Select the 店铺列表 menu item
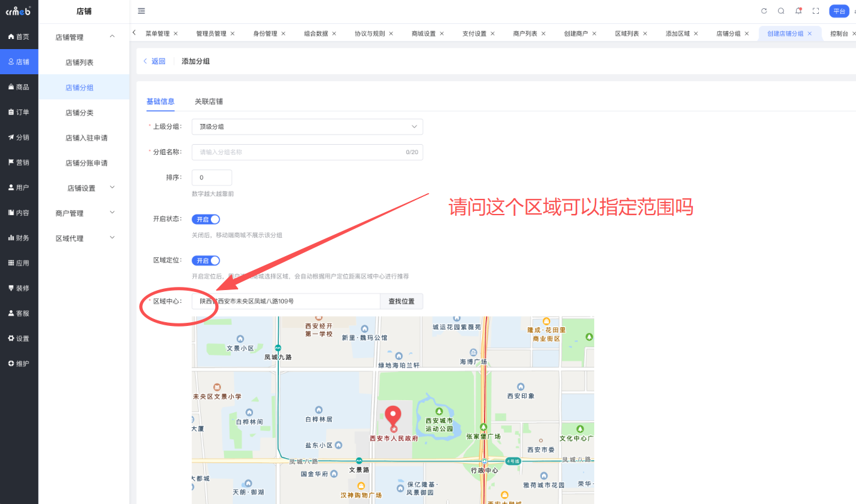 79,62
